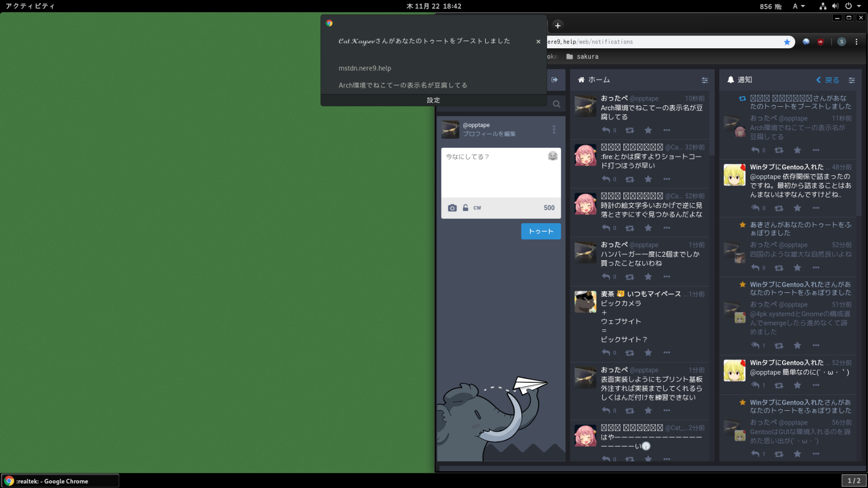Click the search magnifier icon
The width and height of the screenshot is (868, 488).
tap(557, 104)
